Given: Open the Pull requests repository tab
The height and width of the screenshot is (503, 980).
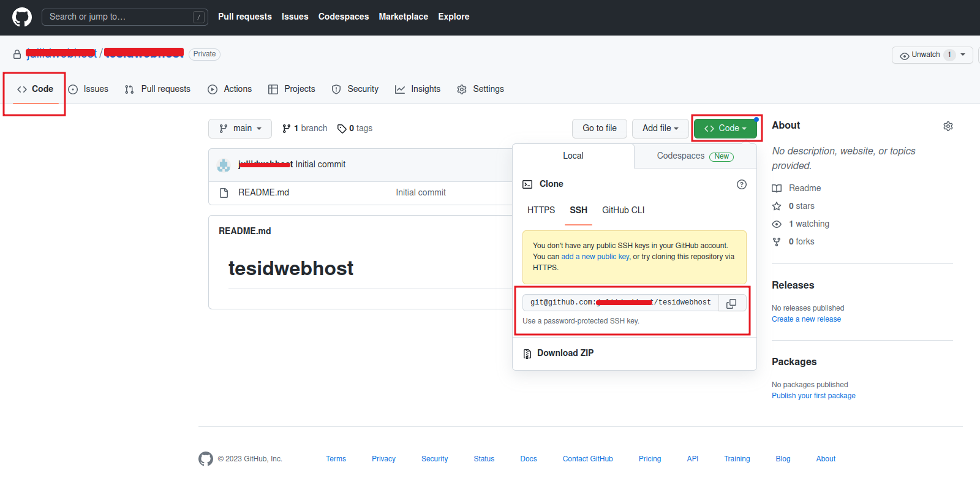Looking at the screenshot, I should [157, 89].
